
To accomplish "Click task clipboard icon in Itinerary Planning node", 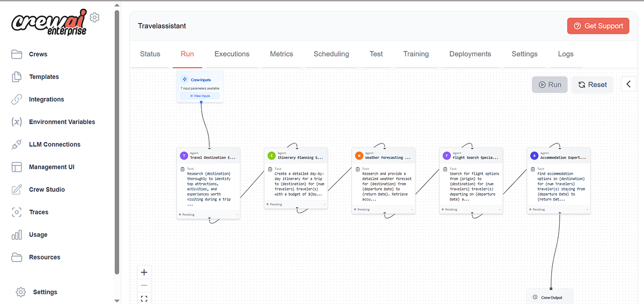I will 270,169.
